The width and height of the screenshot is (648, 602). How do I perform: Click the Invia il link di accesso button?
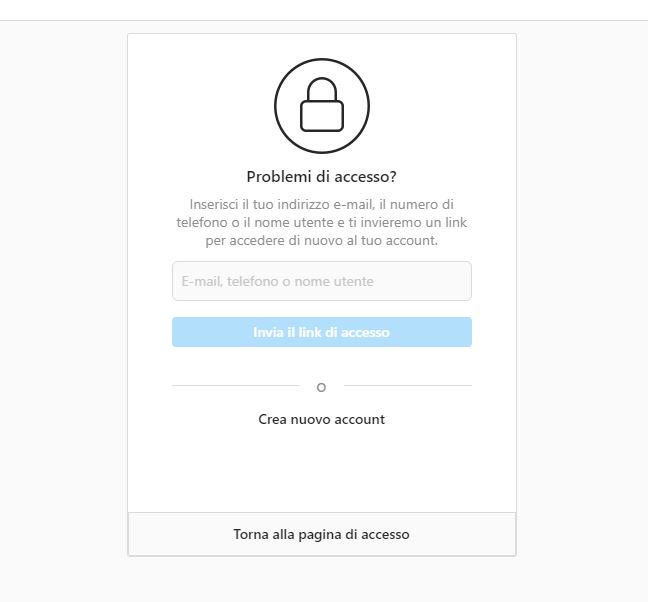pos(322,332)
